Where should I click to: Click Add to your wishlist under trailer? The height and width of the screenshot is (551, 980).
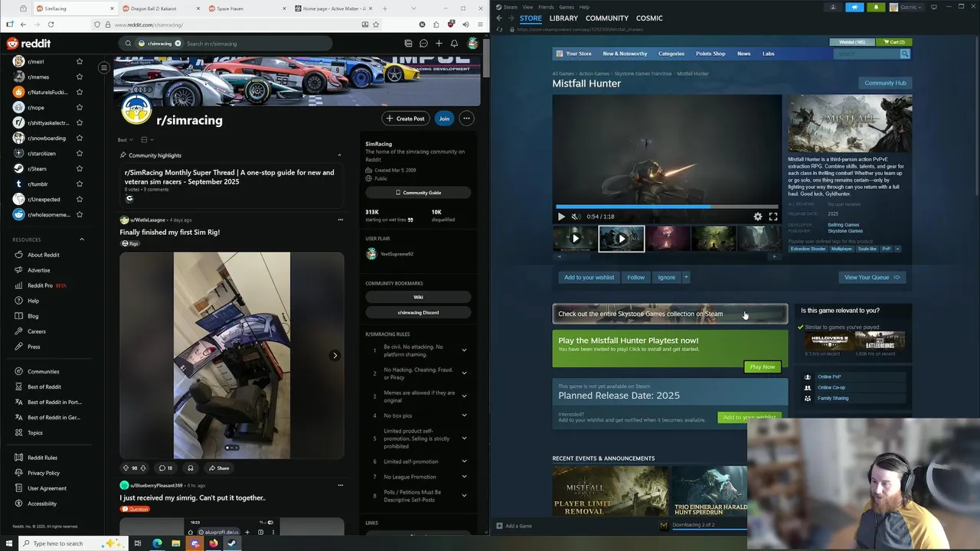click(589, 278)
